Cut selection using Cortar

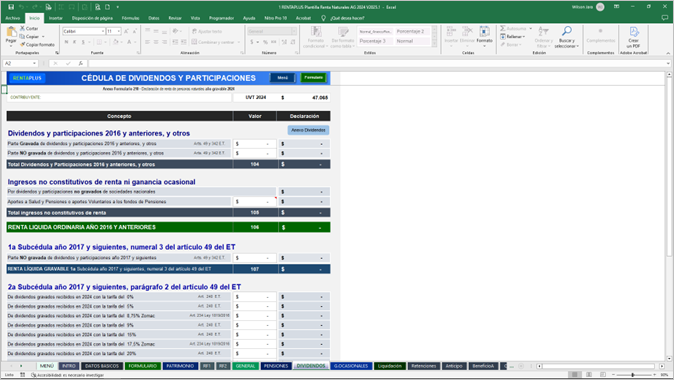[x=29, y=28]
